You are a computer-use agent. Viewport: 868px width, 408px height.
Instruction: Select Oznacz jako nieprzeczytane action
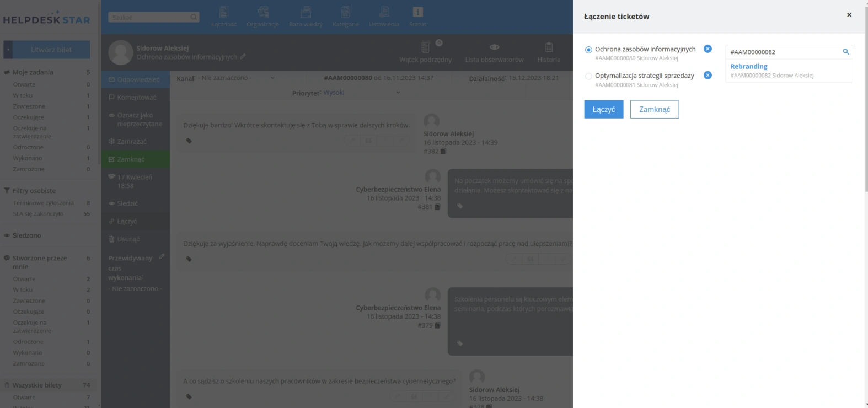[x=136, y=119]
